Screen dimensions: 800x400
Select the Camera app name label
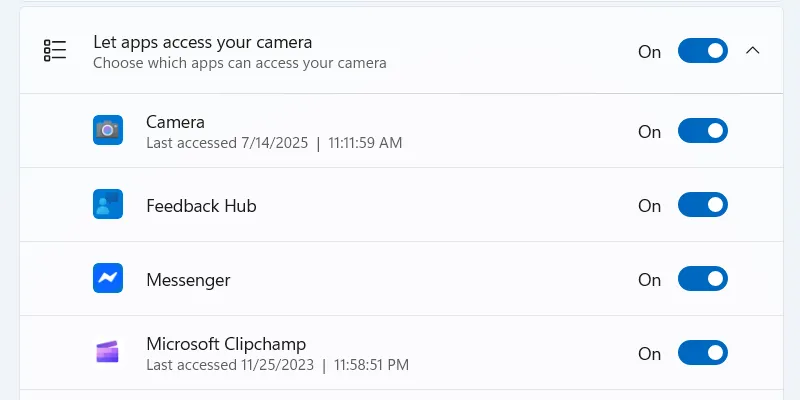(175, 122)
